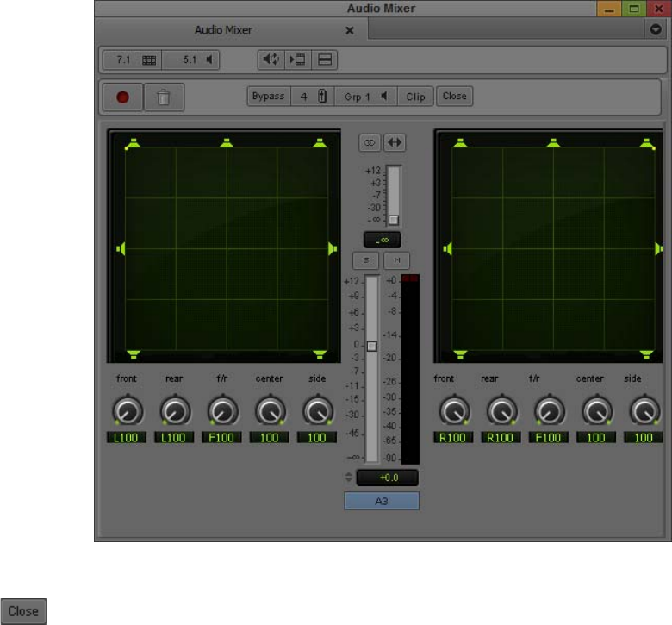Click the trash can delete icon
The width and height of the screenshot is (672, 625).
164,97
